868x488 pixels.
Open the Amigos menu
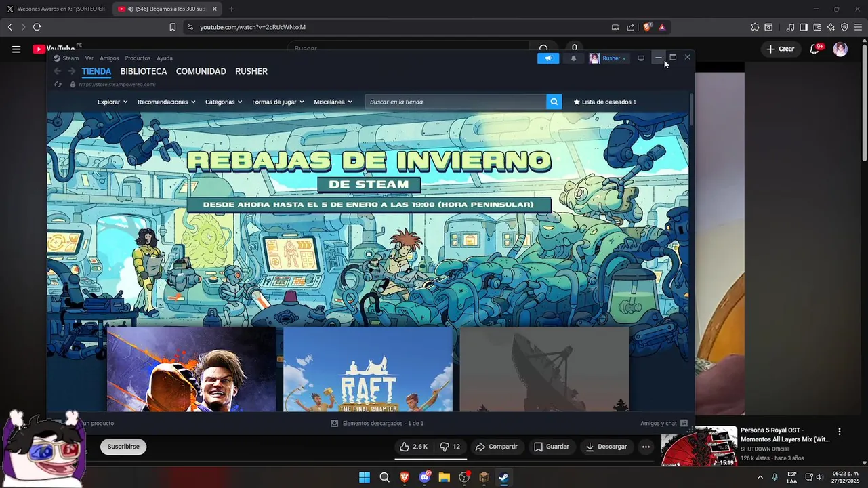pos(109,58)
